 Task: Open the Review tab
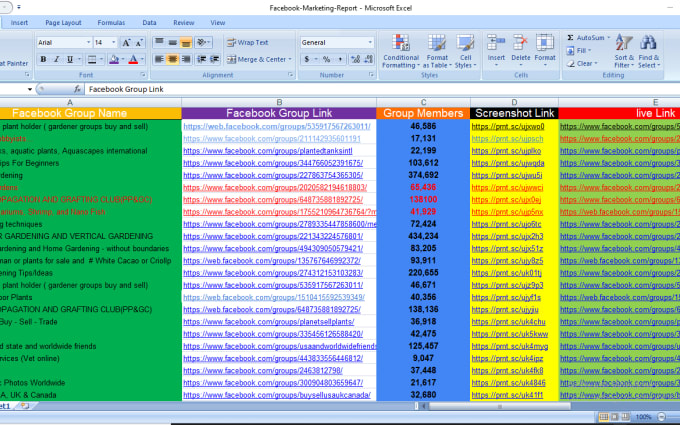coord(183,23)
